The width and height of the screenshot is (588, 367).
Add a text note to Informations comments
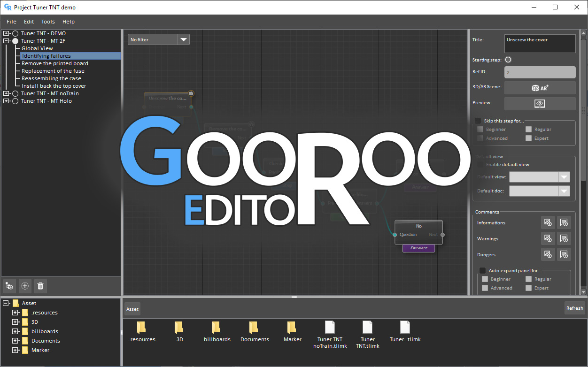point(564,223)
